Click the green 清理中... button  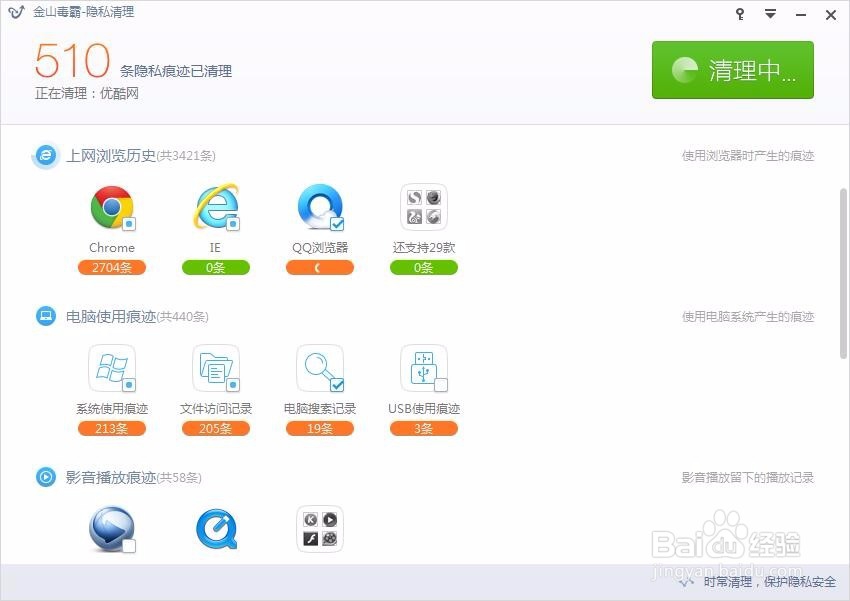point(732,70)
